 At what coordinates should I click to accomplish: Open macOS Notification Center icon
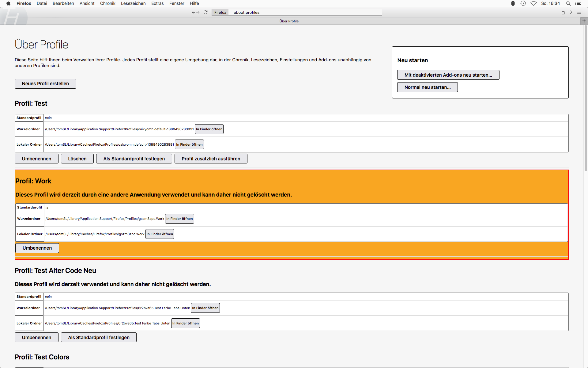[578, 3]
